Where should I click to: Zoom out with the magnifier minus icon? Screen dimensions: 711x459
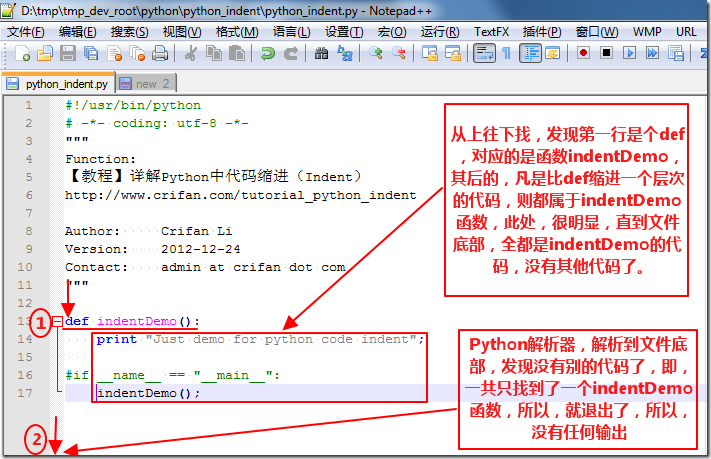[x=399, y=53]
